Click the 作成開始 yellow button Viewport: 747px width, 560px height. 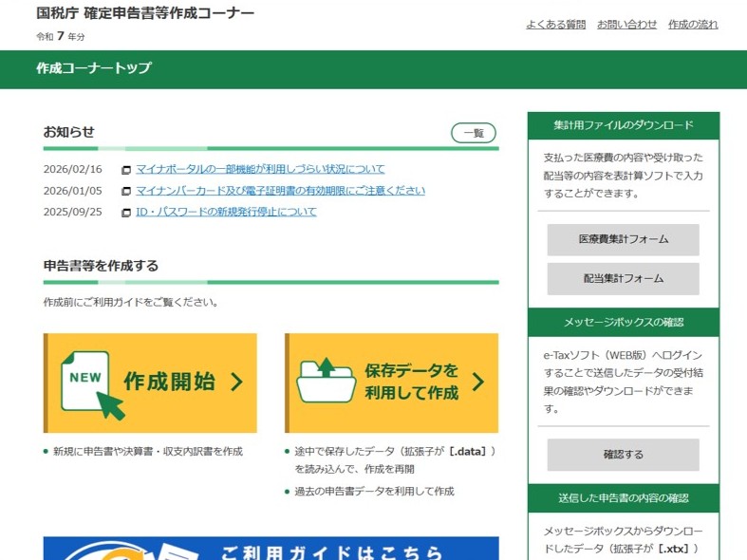coord(150,383)
